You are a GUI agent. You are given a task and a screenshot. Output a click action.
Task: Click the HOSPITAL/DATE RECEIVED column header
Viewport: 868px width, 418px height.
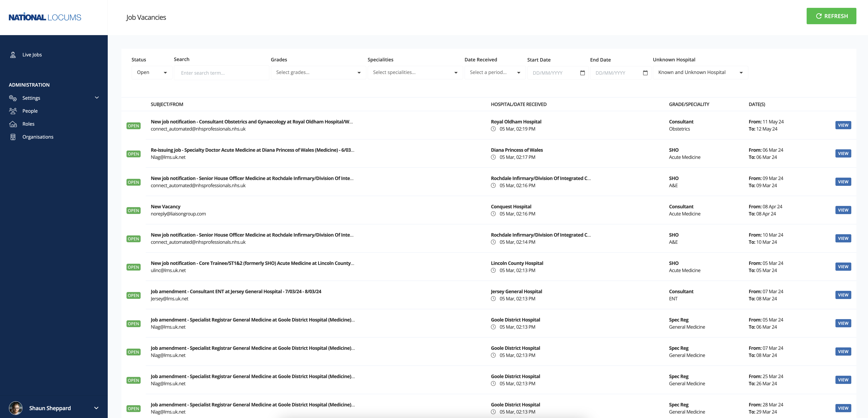(519, 104)
